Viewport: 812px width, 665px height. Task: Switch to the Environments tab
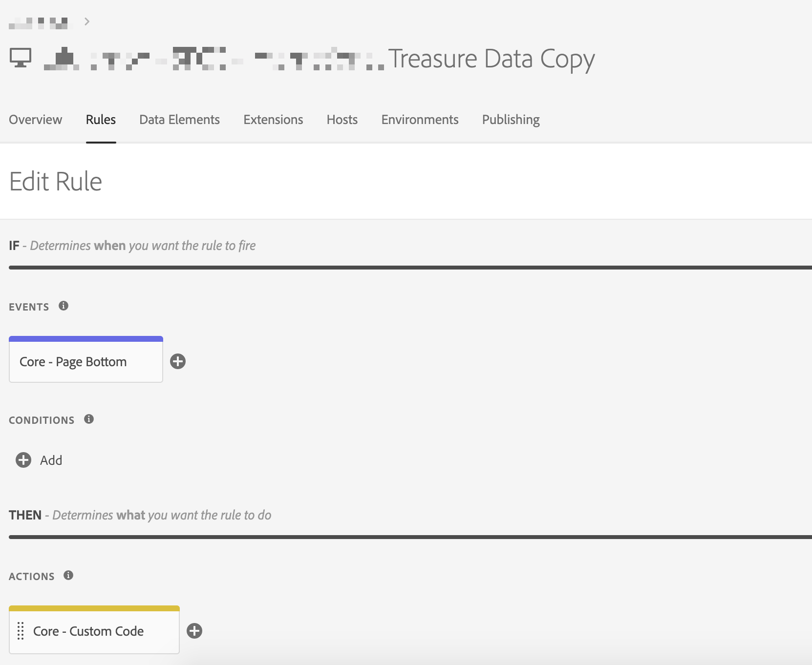[420, 120]
